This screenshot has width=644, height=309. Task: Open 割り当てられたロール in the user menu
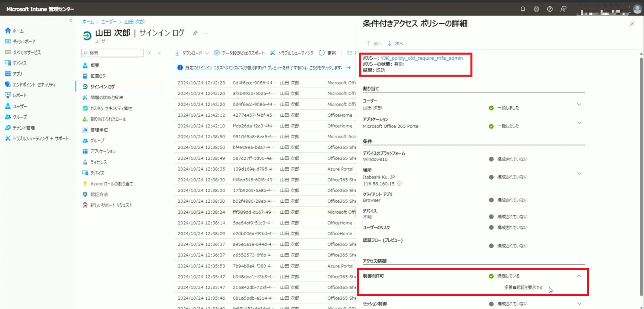(x=104, y=119)
